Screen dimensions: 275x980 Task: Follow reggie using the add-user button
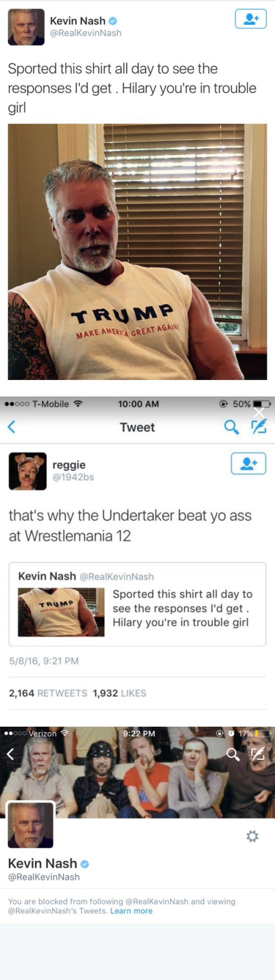click(248, 463)
